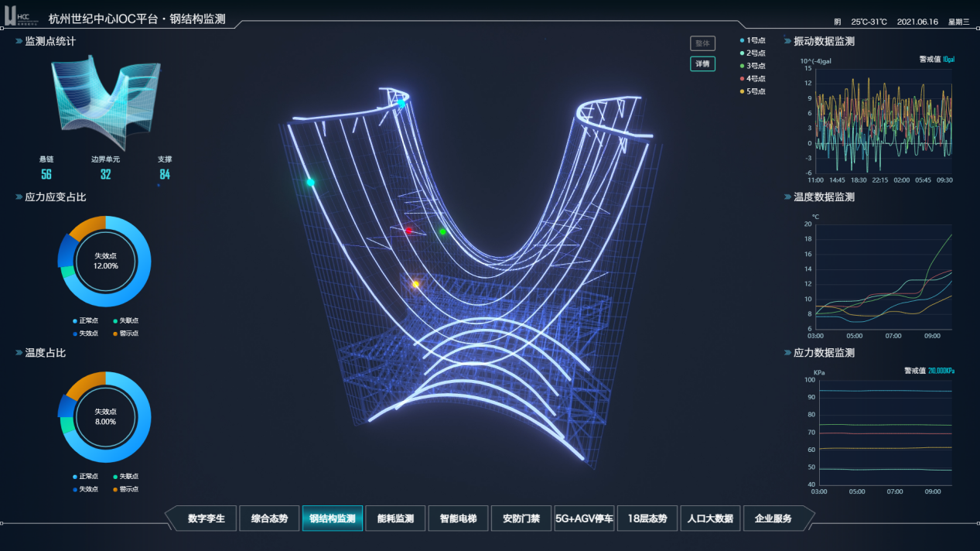Select the topmost sensor point on the steel structure
This screenshot has height=551, width=980.
(x=401, y=103)
